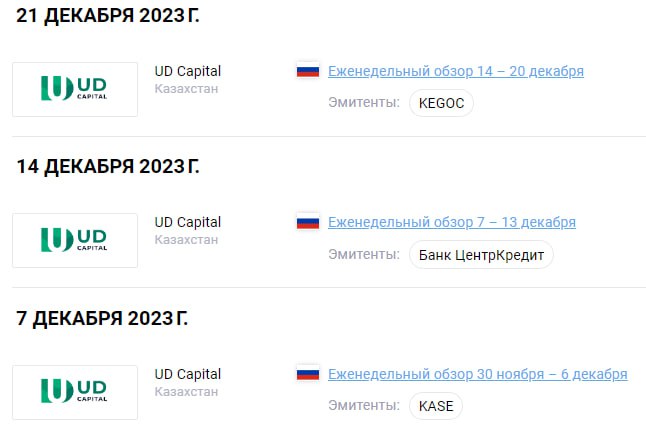646x428 pixels.
Task: Open the UD Capital logo under 21 декабря 2023
Action: pos(75,89)
